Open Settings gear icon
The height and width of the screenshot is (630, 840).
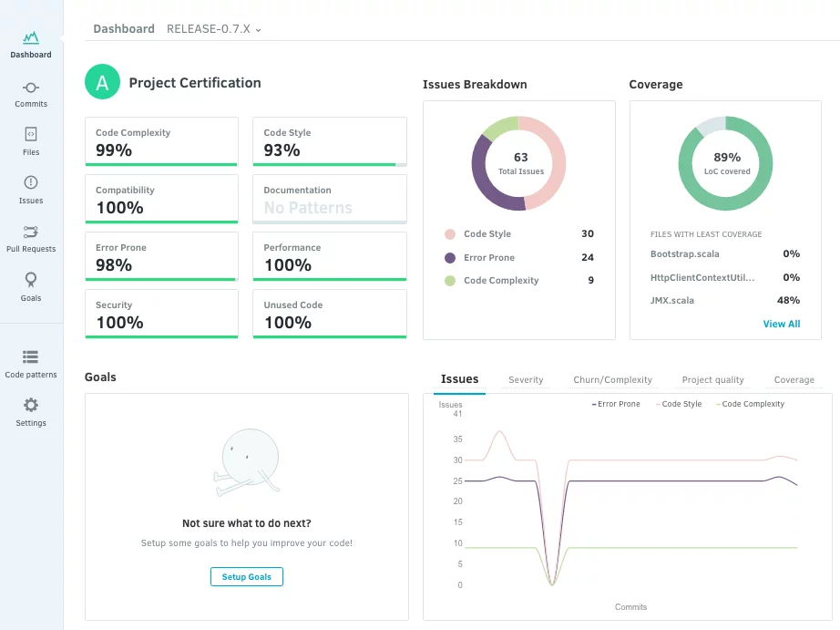[31, 405]
